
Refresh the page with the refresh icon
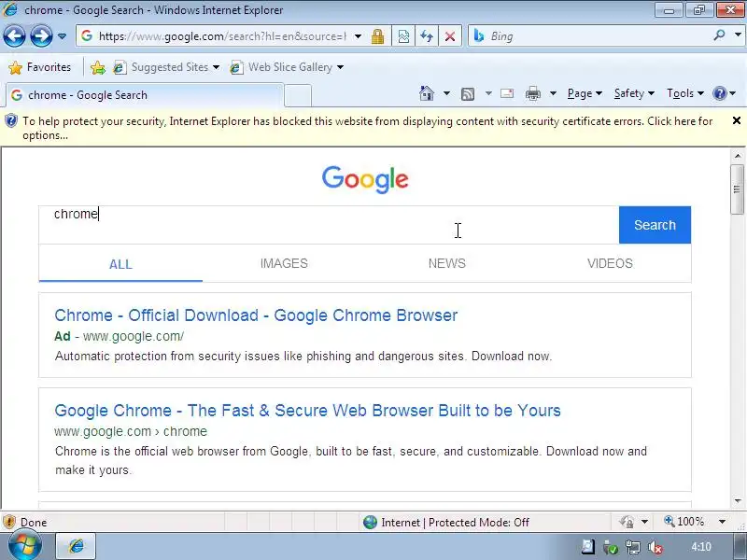pyautogui.click(x=427, y=36)
